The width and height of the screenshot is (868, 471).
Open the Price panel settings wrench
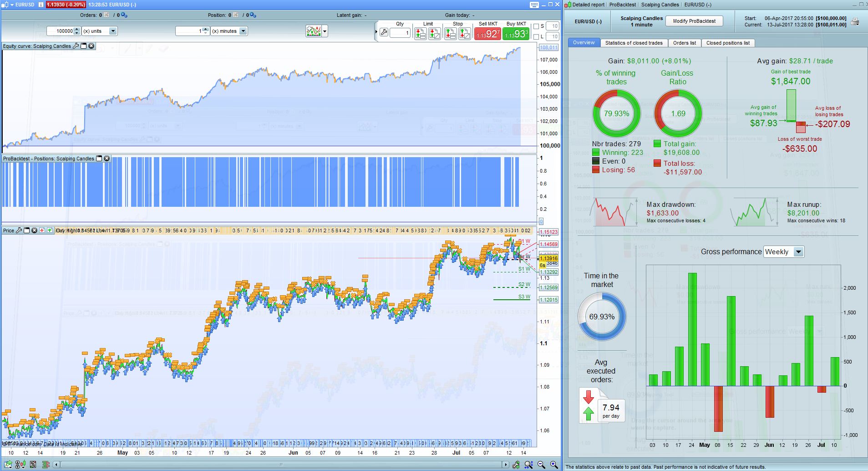[19, 230]
